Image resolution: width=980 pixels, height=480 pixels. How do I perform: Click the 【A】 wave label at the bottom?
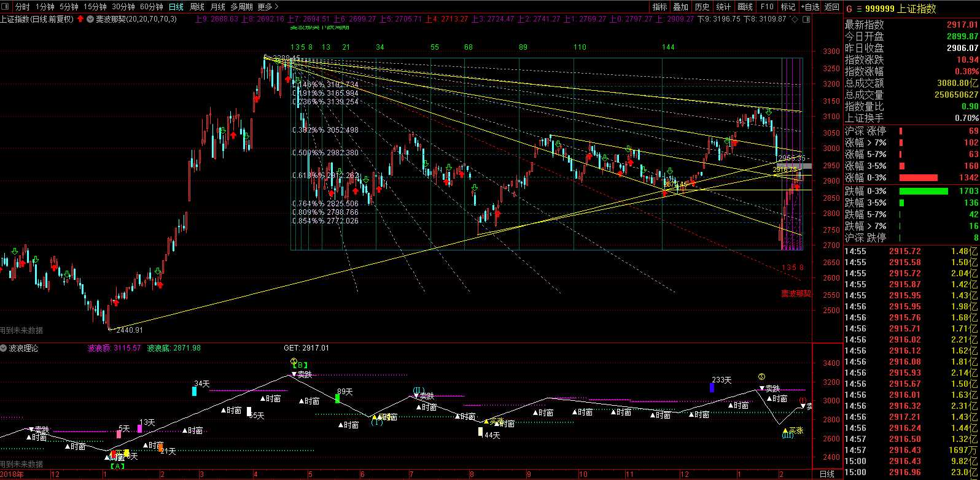click(x=117, y=466)
